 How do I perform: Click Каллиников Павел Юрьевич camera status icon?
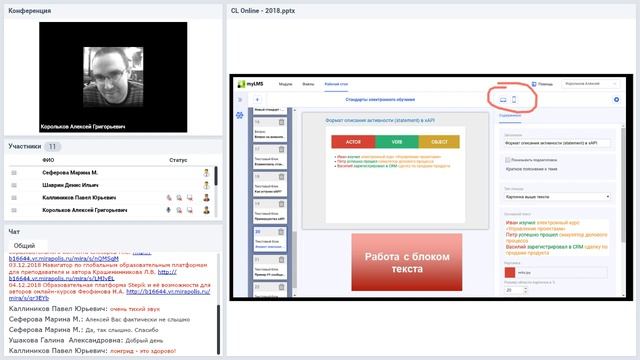[x=179, y=198]
